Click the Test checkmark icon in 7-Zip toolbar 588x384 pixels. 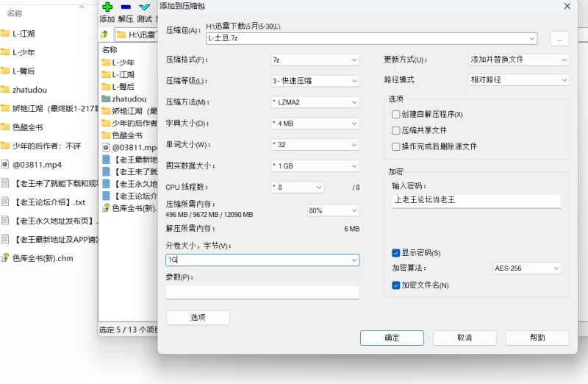[144, 7]
